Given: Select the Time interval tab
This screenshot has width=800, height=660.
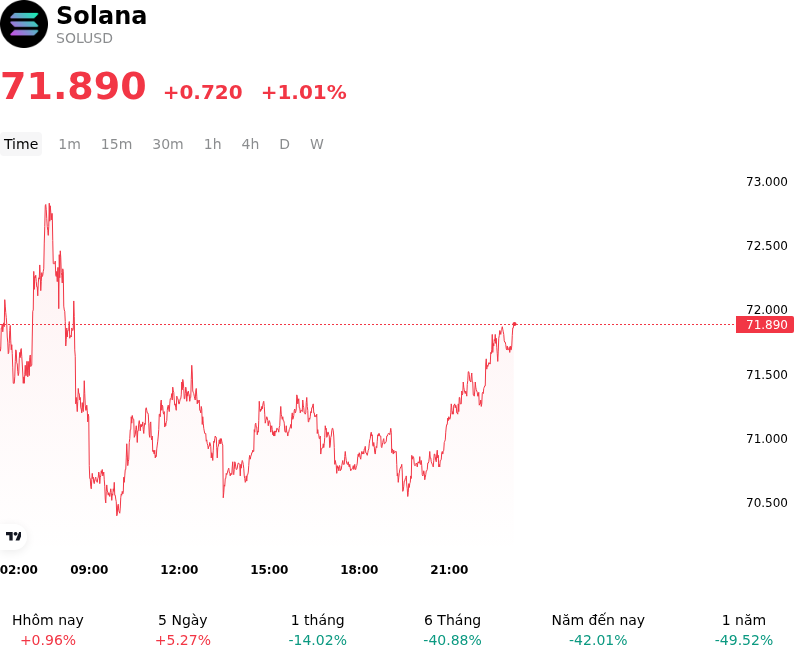Looking at the screenshot, I should pyautogui.click(x=21, y=144).
